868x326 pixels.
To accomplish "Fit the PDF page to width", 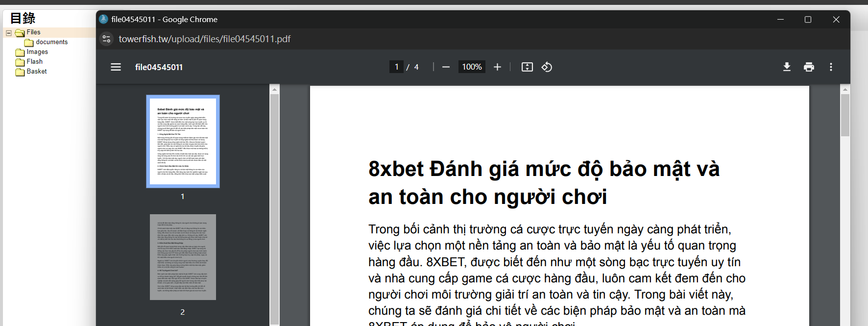I will (527, 67).
